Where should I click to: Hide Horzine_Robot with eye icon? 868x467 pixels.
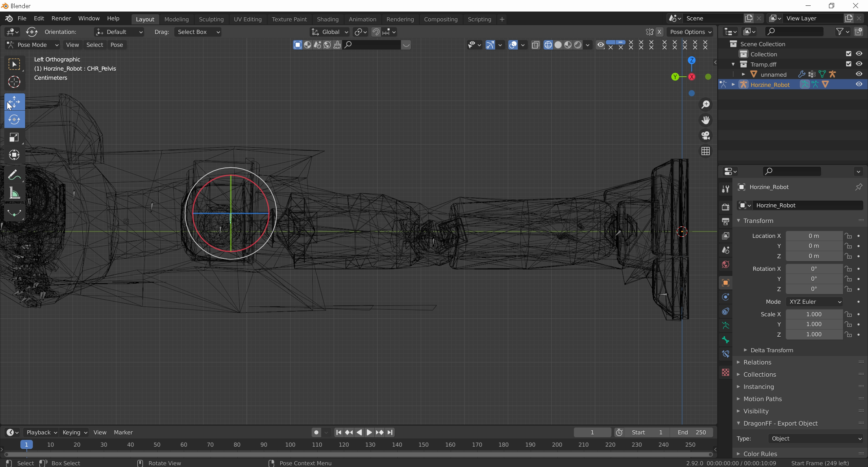tap(859, 85)
